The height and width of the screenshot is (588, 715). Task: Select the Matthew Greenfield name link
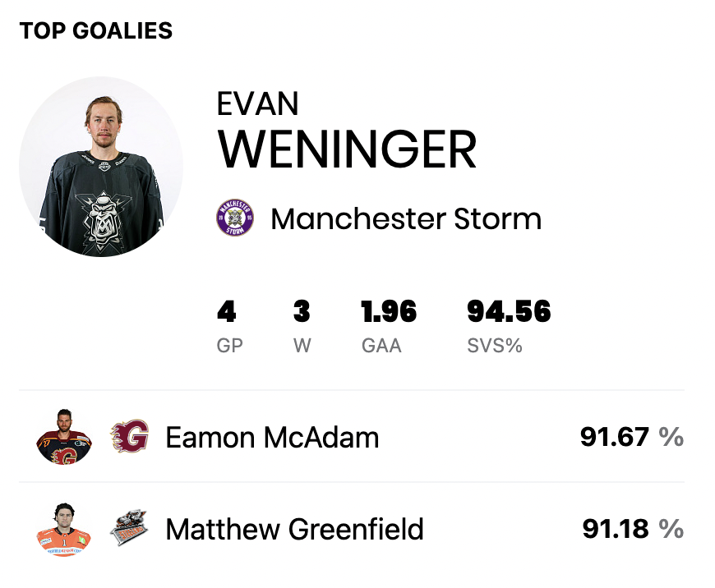pyautogui.click(x=294, y=529)
